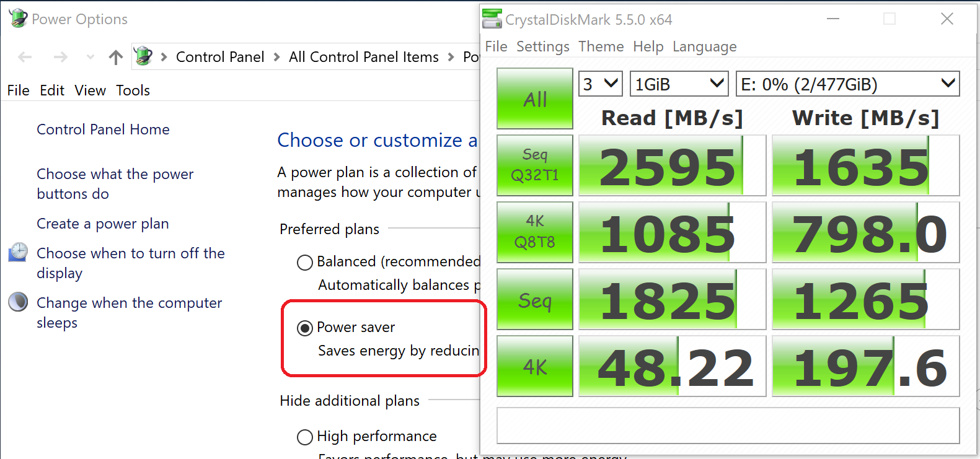980x459 pixels.
Task: Click the green All benchmark button
Action: 534,98
